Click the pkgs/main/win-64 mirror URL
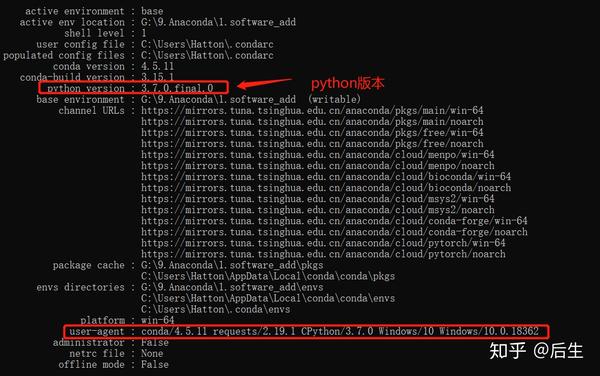This screenshot has height=376, width=600. pos(312,111)
